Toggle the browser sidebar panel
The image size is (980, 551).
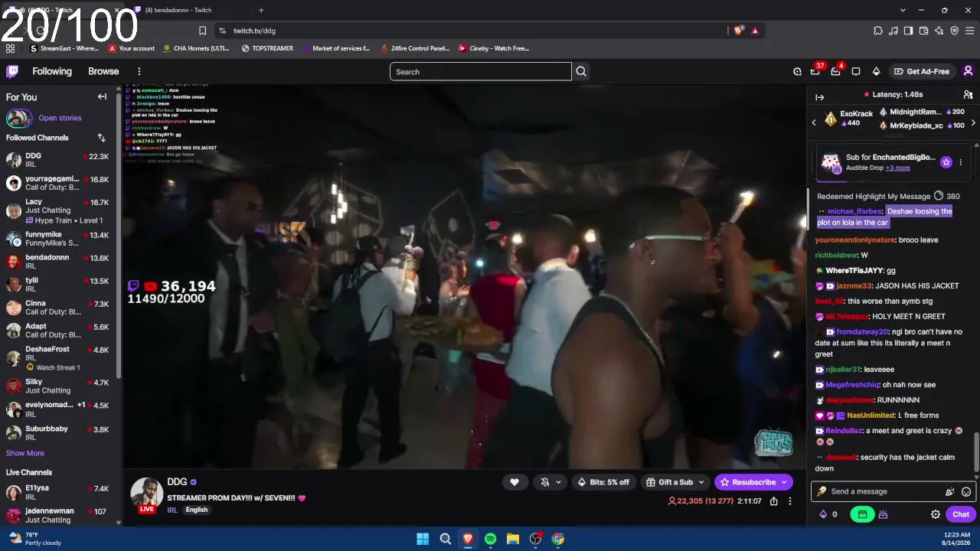(908, 31)
